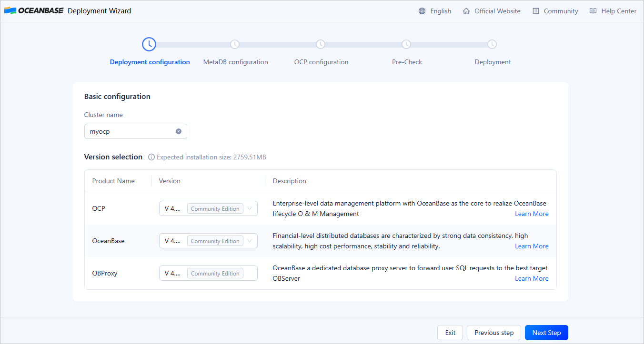Click the clock icon on Deployment configuration step
Viewport: 644px width, 344px height.
pyautogui.click(x=149, y=44)
